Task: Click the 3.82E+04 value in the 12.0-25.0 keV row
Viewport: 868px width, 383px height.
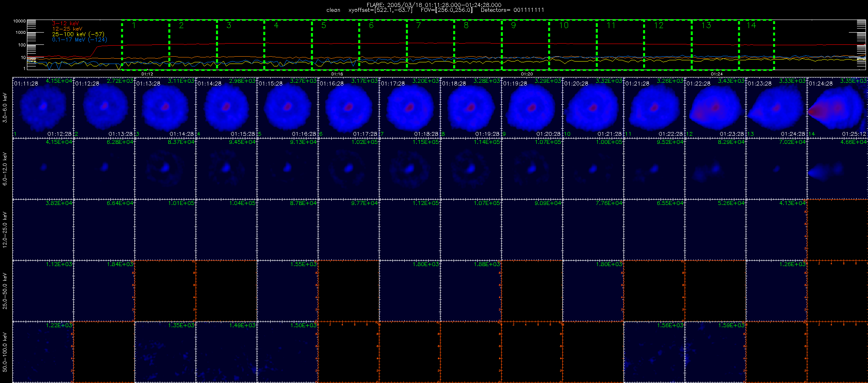Action: 59,203
